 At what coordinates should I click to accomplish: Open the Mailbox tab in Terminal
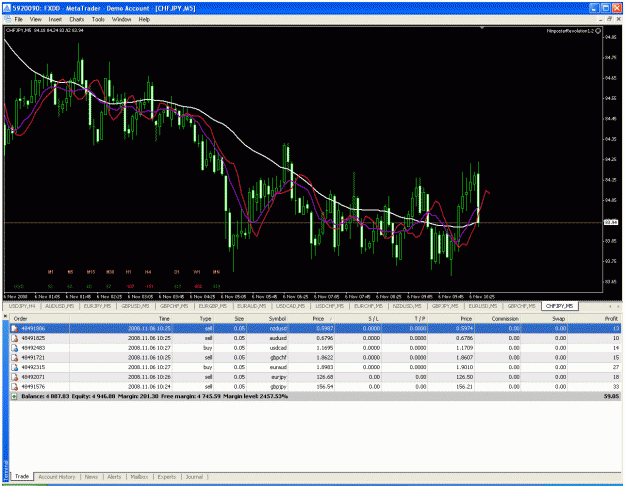[140, 477]
